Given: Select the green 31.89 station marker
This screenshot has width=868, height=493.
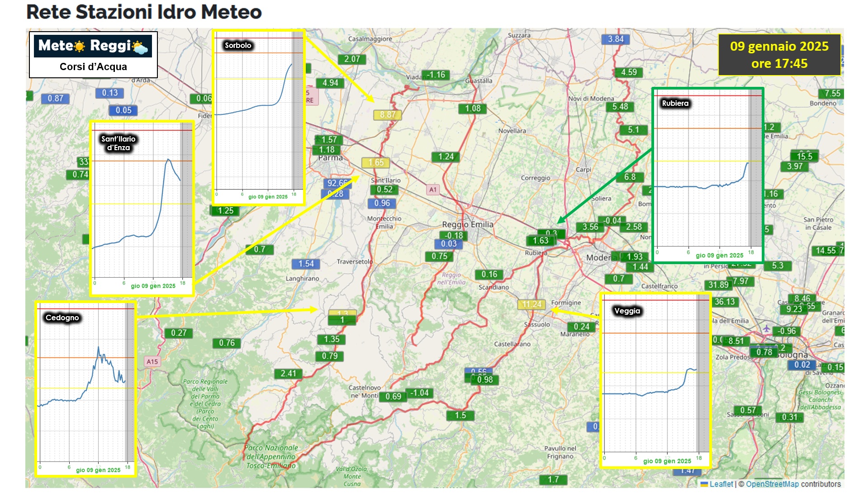Looking at the screenshot, I should [x=718, y=285].
